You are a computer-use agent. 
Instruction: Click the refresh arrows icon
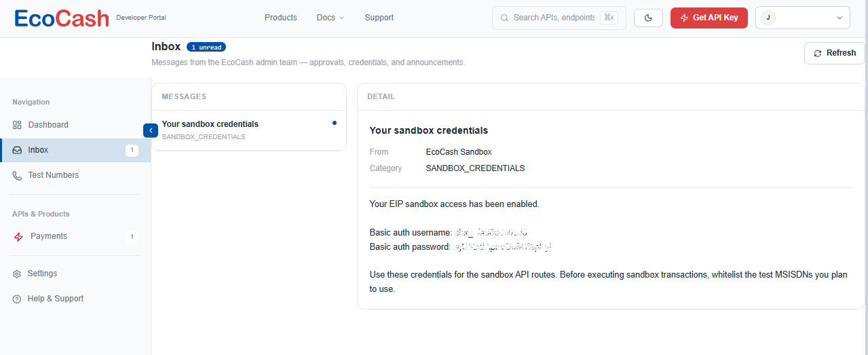[x=818, y=53]
